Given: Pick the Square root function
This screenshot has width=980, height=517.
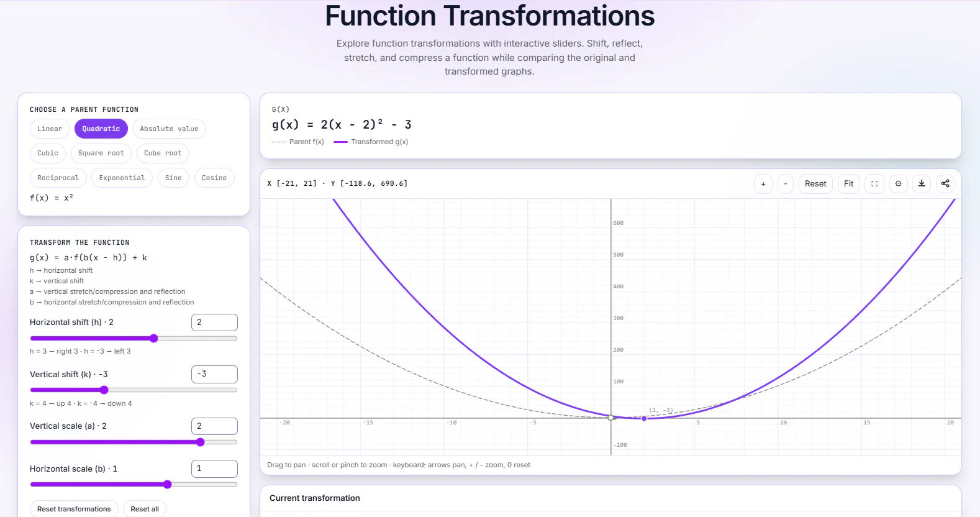Looking at the screenshot, I should coord(101,153).
